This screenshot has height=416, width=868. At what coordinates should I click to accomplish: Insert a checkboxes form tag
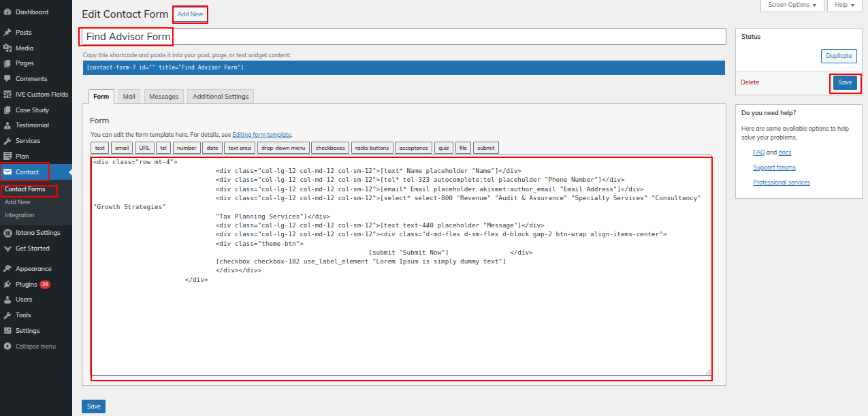pyautogui.click(x=330, y=148)
